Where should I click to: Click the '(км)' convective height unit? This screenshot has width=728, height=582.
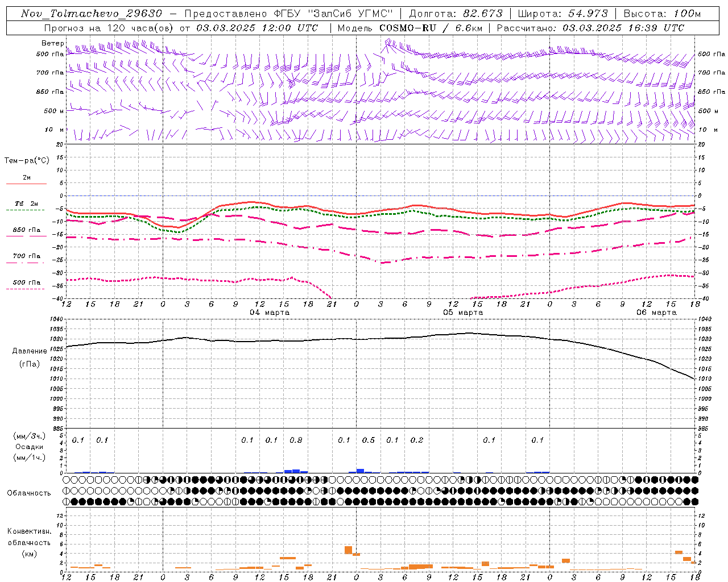(x=29, y=553)
